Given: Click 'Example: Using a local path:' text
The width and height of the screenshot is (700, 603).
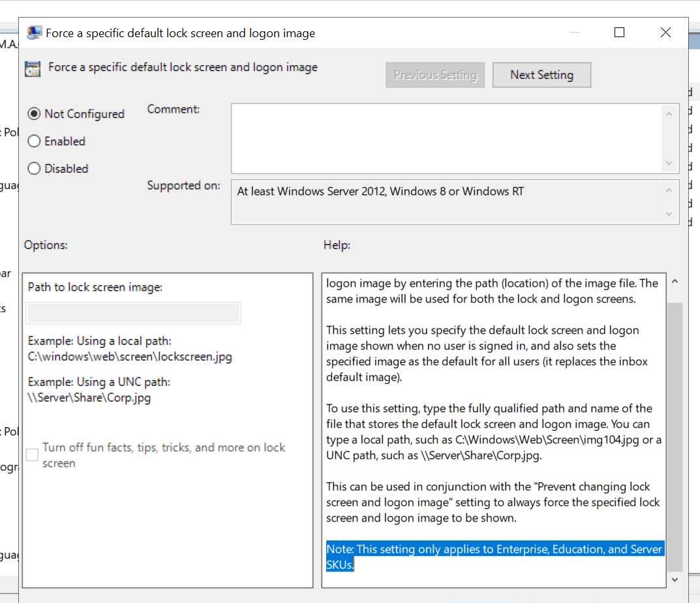Looking at the screenshot, I should (100, 341).
